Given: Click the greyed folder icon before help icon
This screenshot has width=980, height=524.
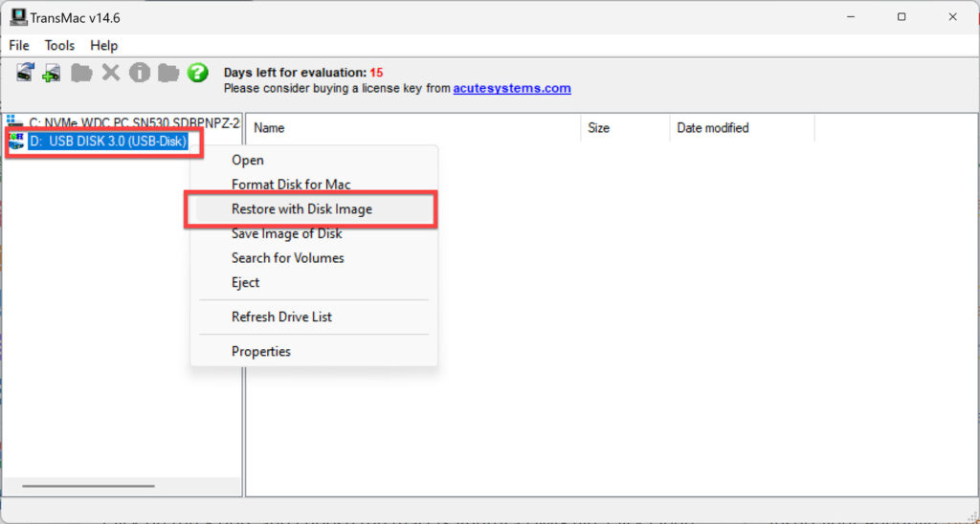Looking at the screenshot, I should pos(168,73).
